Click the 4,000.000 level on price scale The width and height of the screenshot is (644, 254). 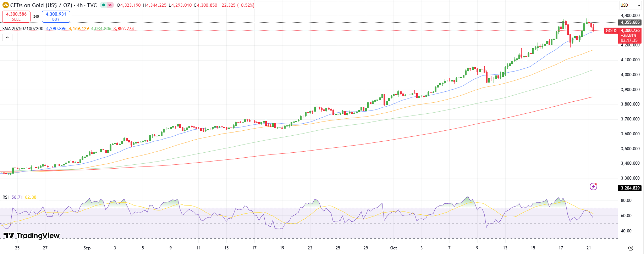630,75
